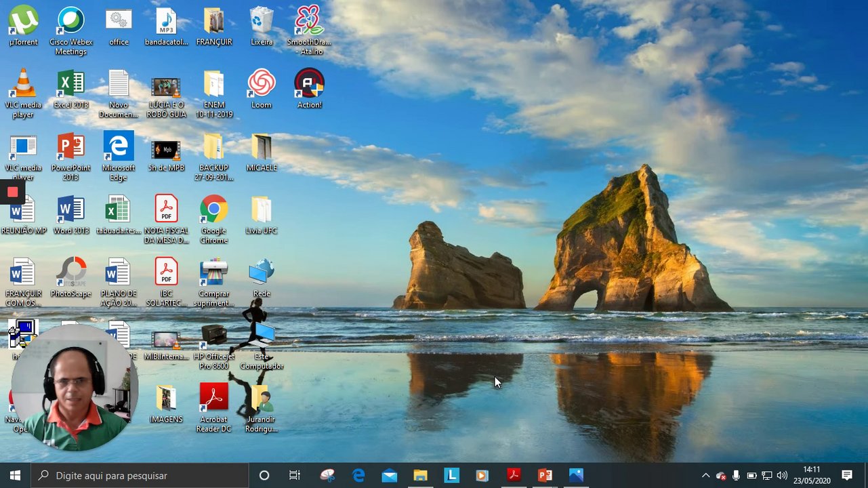Open the ENEM 10-11-2019 folder

point(214,94)
